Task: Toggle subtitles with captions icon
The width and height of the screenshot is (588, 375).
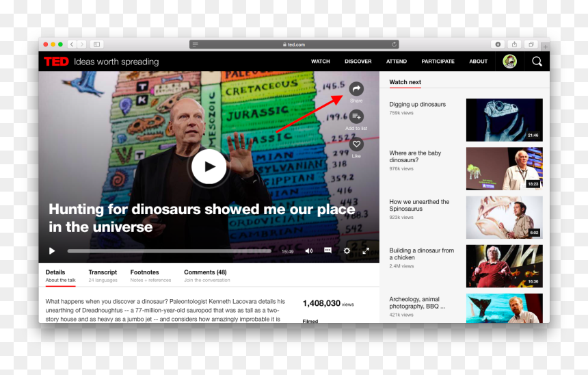Action: point(328,250)
